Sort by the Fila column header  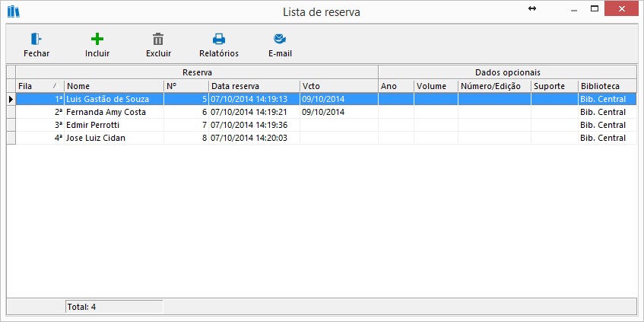click(x=40, y=86)
